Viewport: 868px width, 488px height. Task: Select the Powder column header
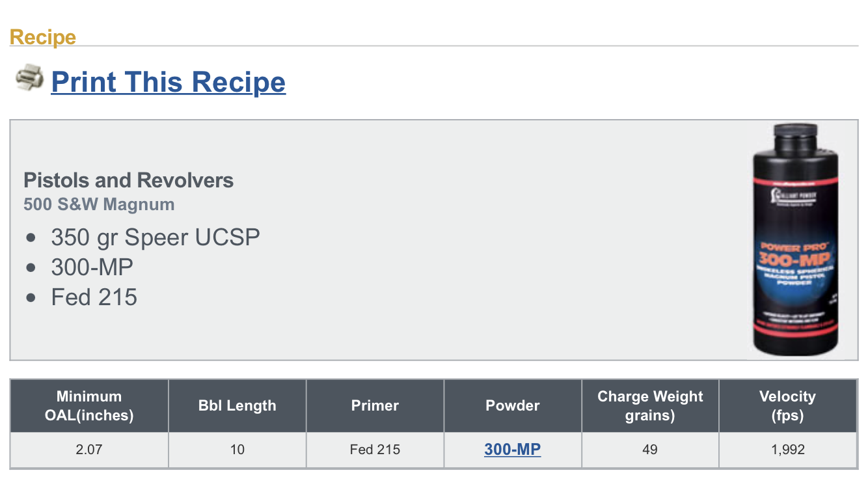[x=513, y=405]
